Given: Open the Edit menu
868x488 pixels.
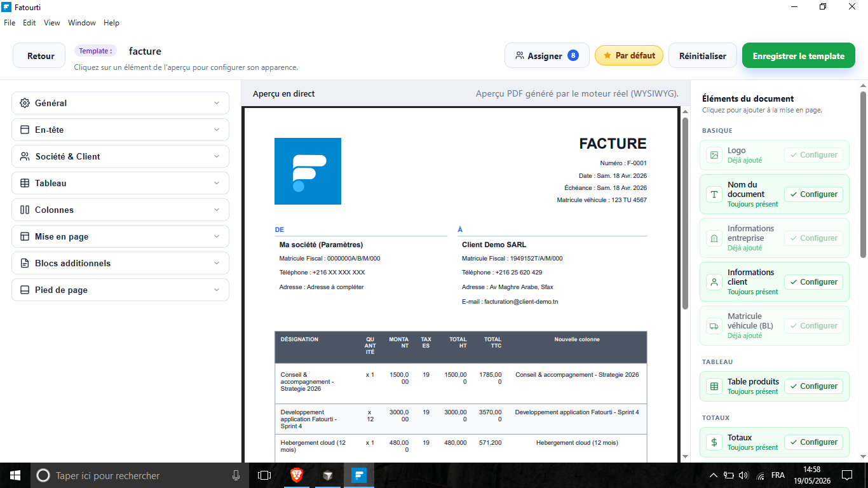Looking at the screenshot, I should (29, 23).
